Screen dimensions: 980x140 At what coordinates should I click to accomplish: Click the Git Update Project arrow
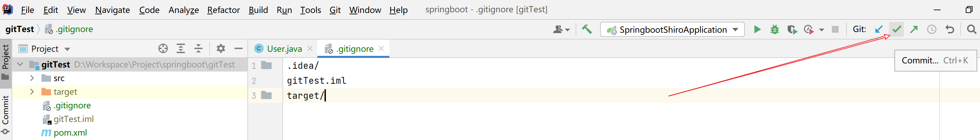[879, 29]
